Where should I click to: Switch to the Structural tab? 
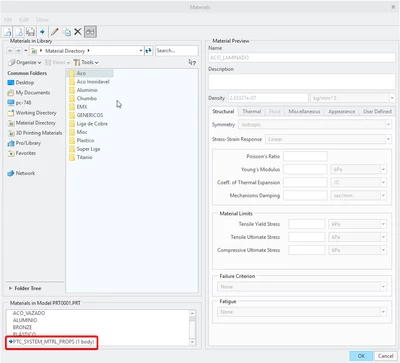click(x=223, y=111)
